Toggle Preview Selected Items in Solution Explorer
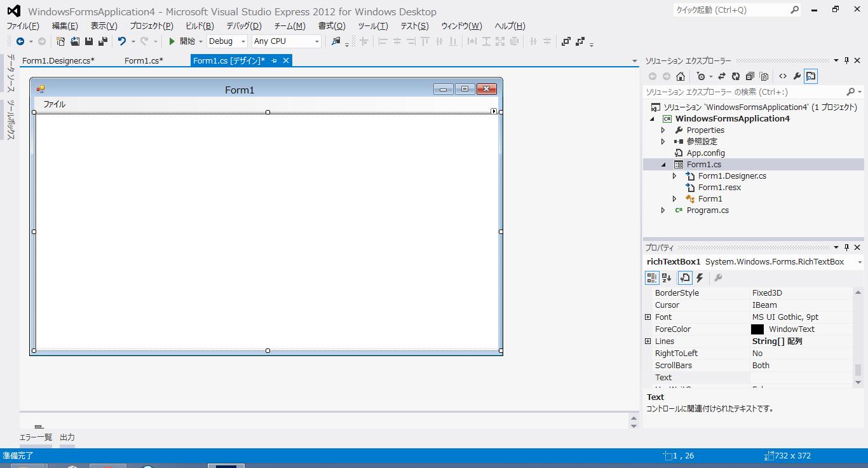The height and width of the screenshot is (468, 868). [x=811, y=76]
